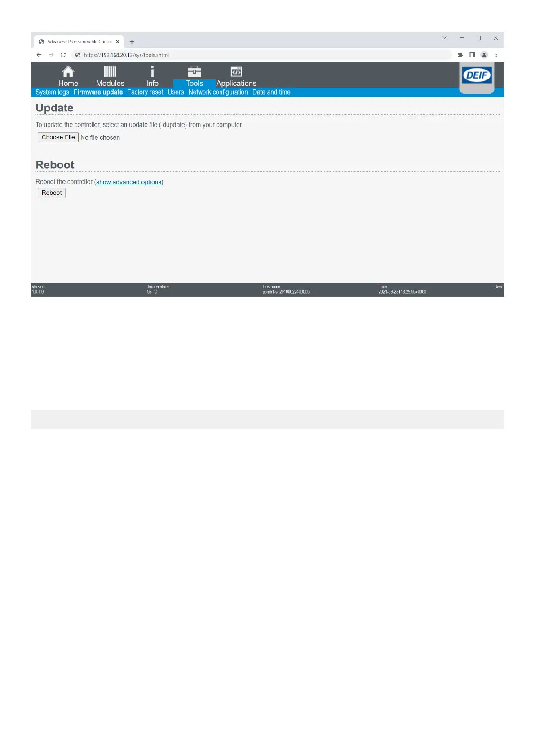
Task: Open show advanced options link
Action: (x=129, y=182)
